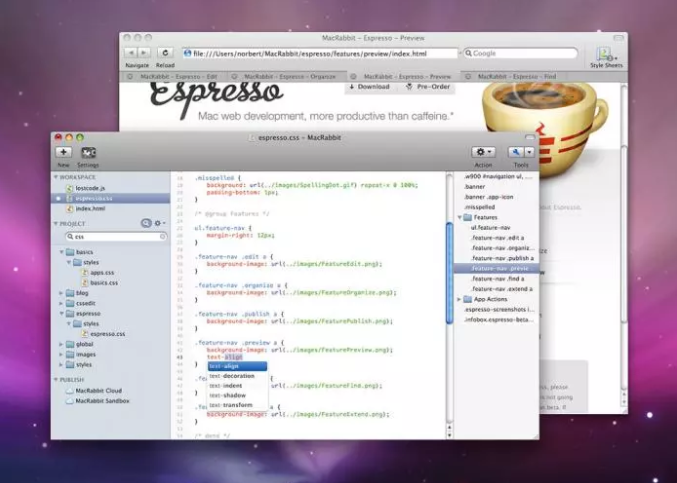The height and width of the screenshot is (483, 677).
Task: Click the Navigate forward arrow in Preview window
Action: click(144, 53)
